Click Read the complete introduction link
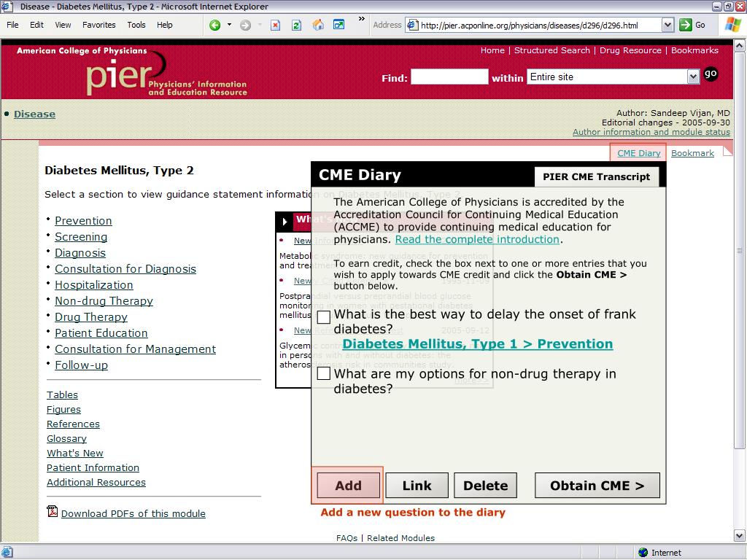 point(477,239)
